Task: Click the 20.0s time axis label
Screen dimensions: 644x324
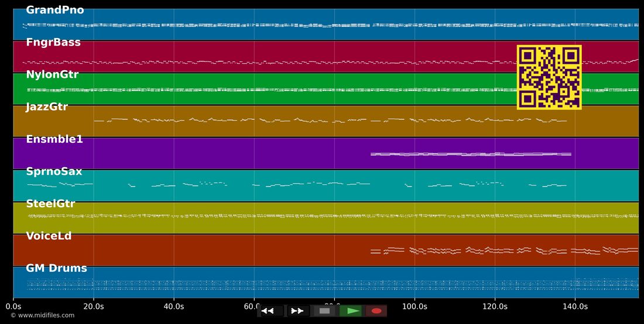Action: [93, 306]
